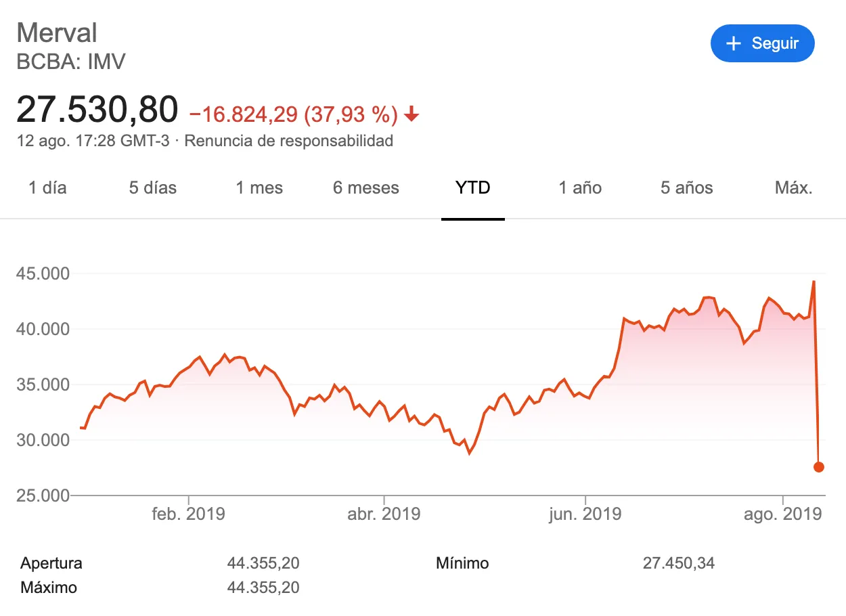Click the plus icon in Seguir
This screenshot has height=616, width=846.
point(734,43)
